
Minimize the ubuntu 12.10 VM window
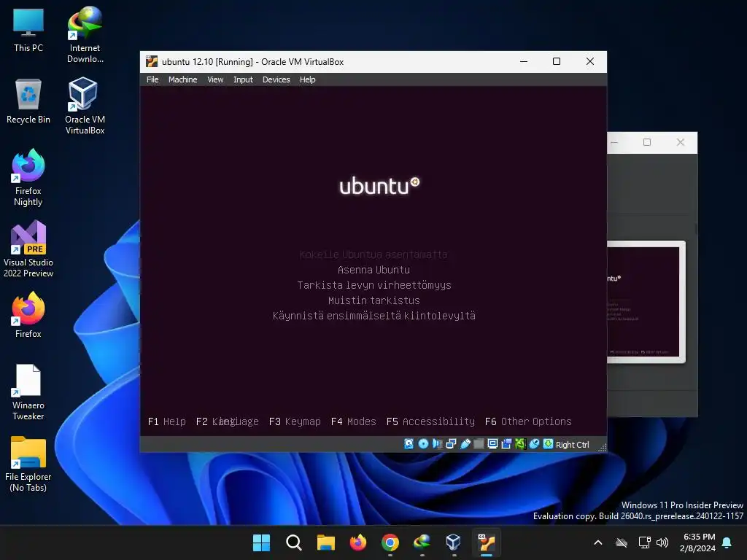click(x=524, y=61)
